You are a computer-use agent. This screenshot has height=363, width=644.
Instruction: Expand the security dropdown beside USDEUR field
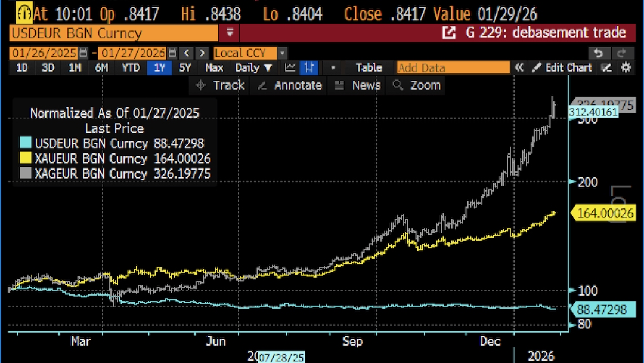[x=230, y=33]
